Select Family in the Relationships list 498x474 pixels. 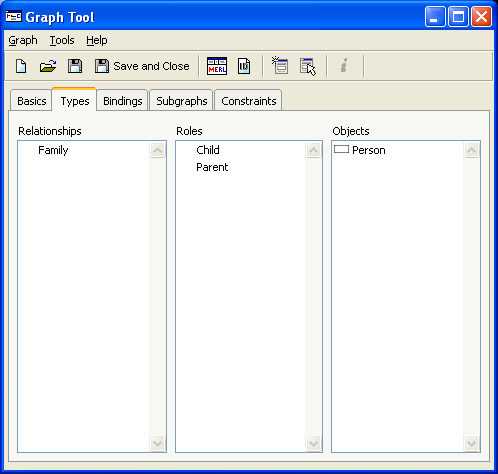tap(53, 150)
